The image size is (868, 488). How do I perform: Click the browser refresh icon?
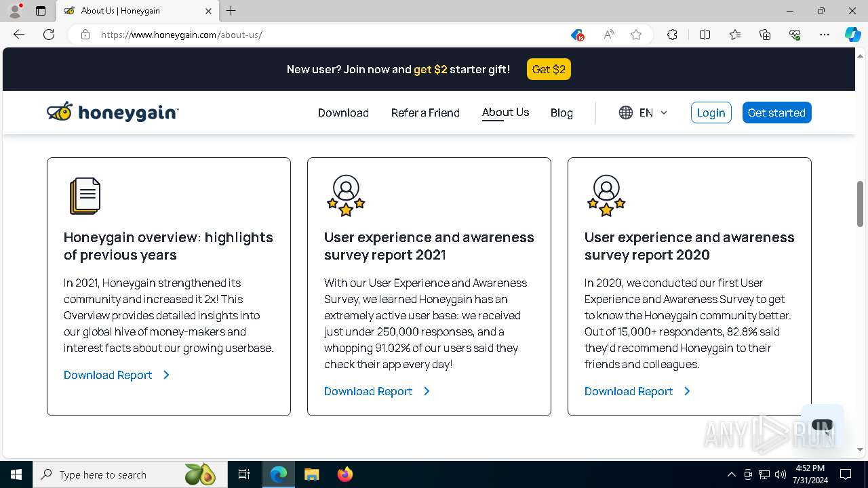(x=49, y=35)
